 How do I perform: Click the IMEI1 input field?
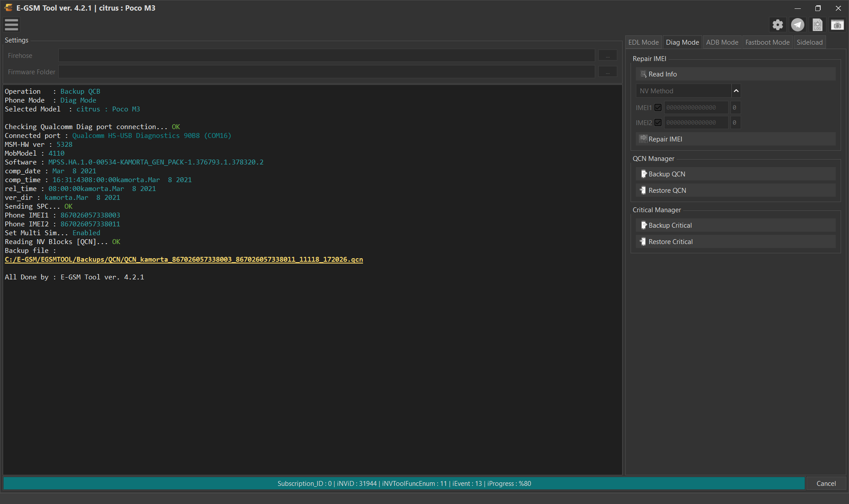(x=696, y=107)
